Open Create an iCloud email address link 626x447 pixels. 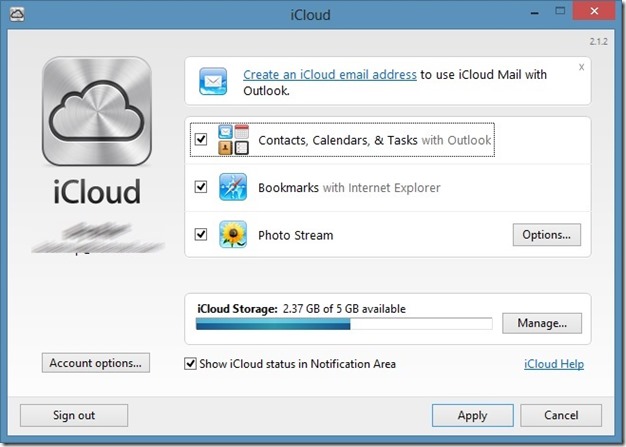330,75
